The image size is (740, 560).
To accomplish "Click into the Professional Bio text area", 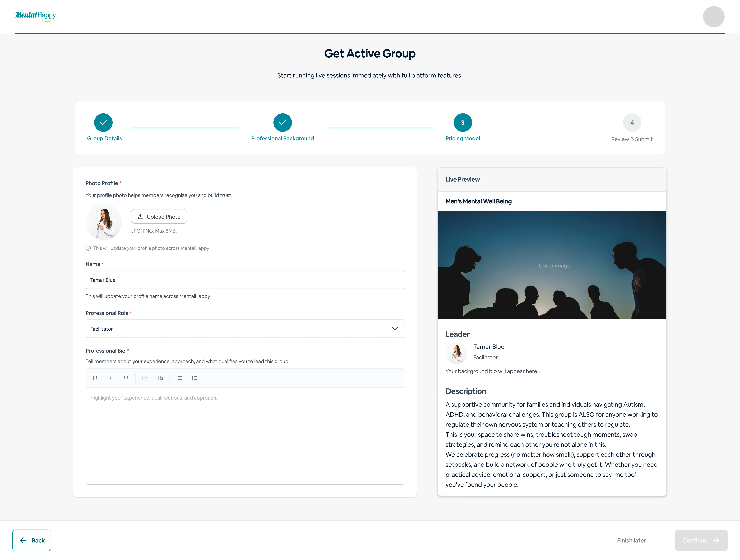I will pos(245,438).
